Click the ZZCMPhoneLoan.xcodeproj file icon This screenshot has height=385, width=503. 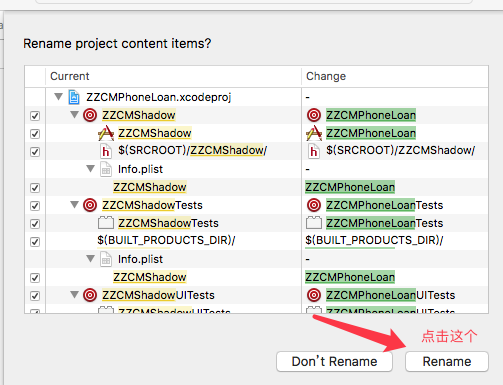(x=74, y=97)
